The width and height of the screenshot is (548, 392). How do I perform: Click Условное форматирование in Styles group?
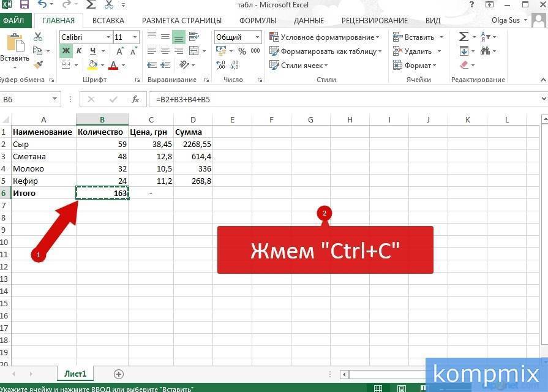coord(324,37)
